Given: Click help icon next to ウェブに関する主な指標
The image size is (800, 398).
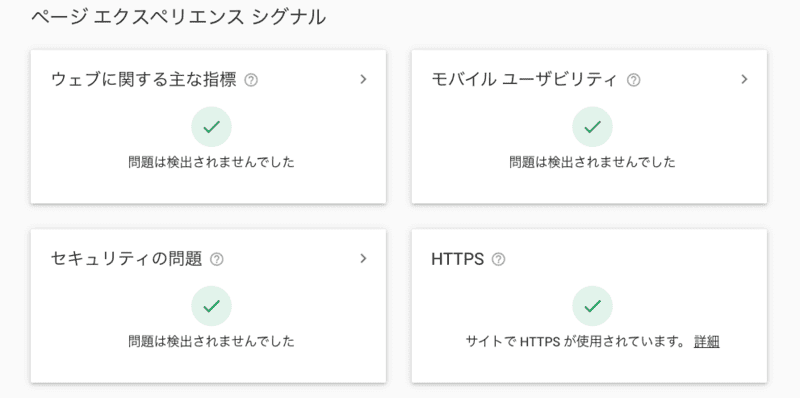Looking at the screenshot, I should point(251,80).
